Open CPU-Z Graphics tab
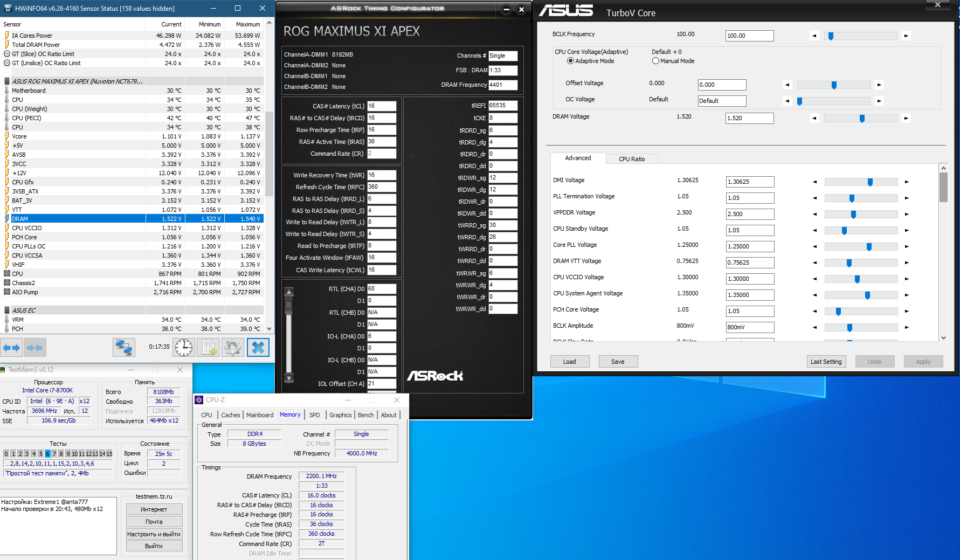The width and height of the screenshot is (960, 560). (x=341, y=415)
